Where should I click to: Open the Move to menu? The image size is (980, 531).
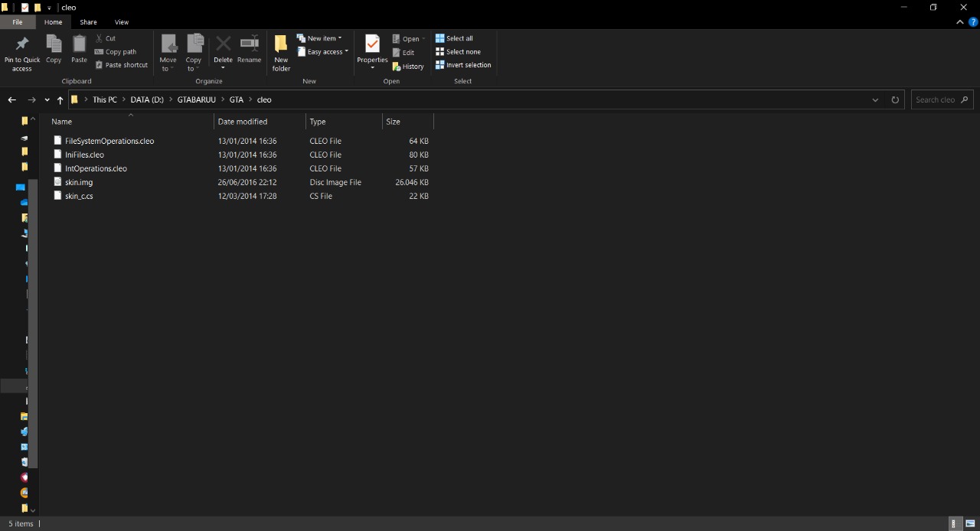[168, 53]
